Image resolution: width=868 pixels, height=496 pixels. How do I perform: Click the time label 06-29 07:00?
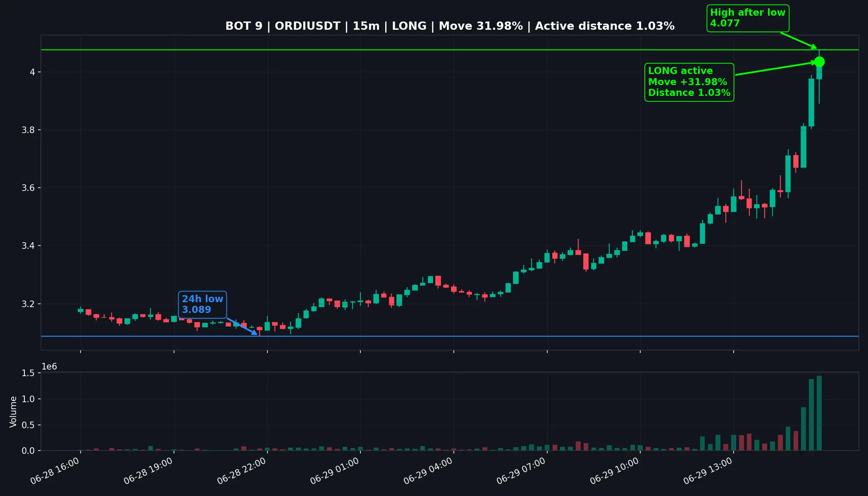coord(521,471)
